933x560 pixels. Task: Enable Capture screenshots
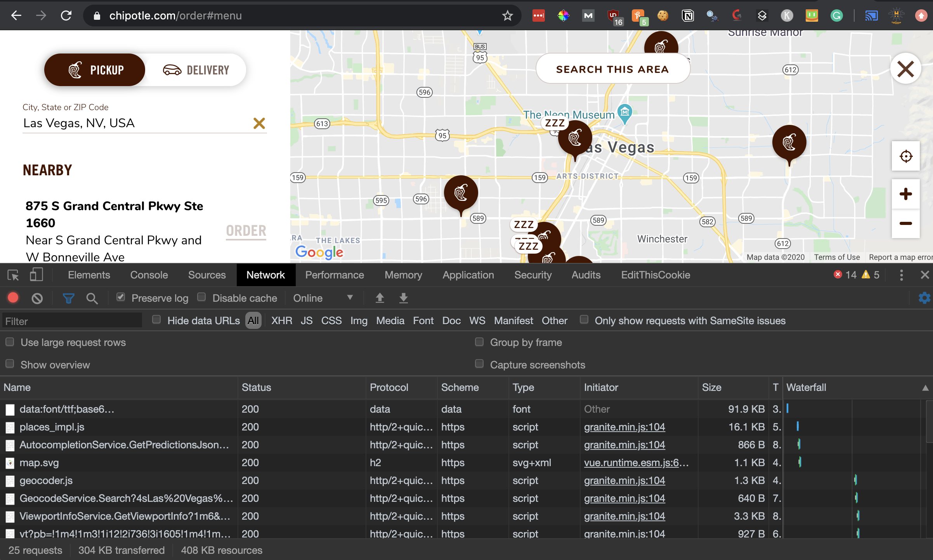479,364
